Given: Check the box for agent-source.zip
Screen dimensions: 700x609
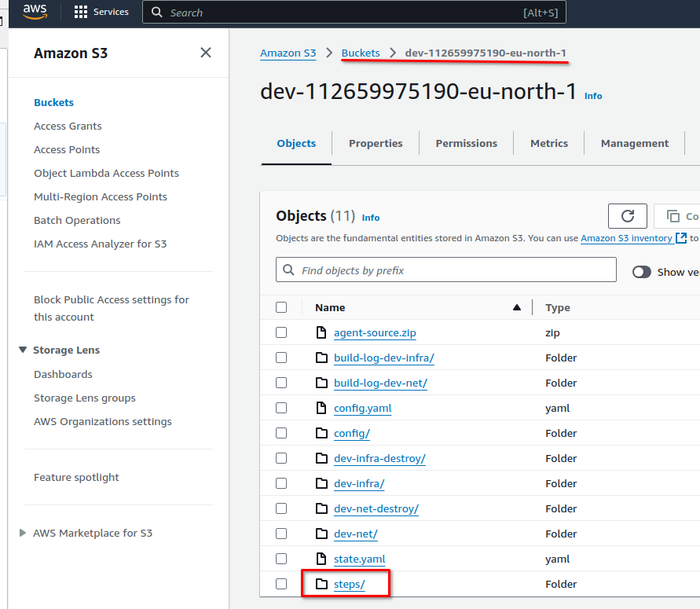Looking at the screenshot, I should 281,332.
